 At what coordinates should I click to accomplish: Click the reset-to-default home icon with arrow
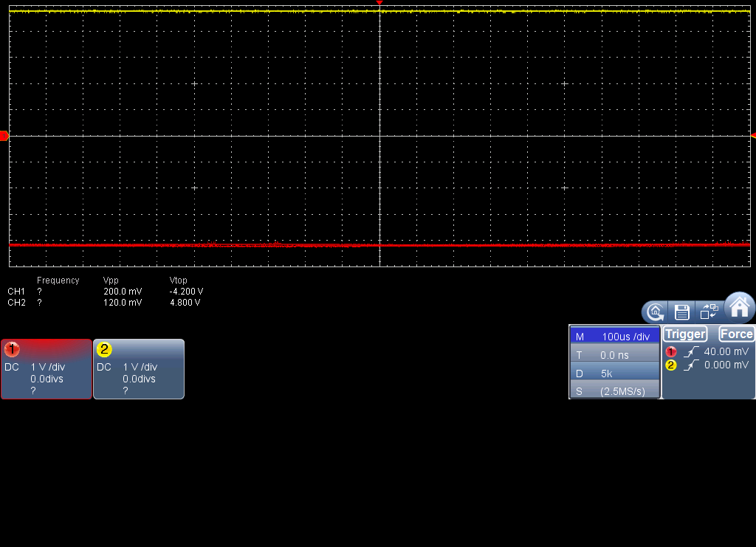(x=656, y=312)
